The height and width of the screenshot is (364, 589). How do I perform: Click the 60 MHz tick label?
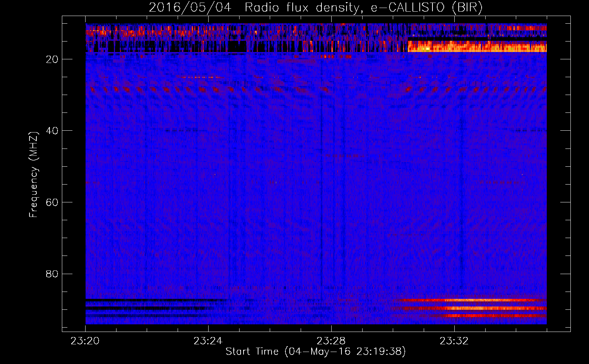pyautogui.click(x=52, y=202)
